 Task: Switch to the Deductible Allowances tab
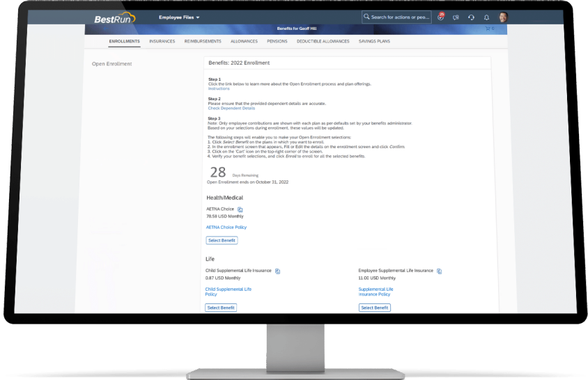[x=323, y=41]
